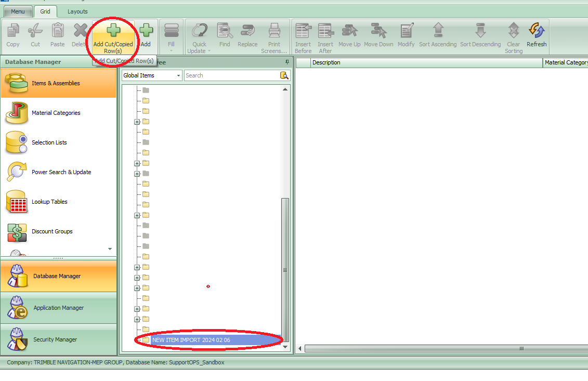Expand a plus node in the items tree

[137, 122]
